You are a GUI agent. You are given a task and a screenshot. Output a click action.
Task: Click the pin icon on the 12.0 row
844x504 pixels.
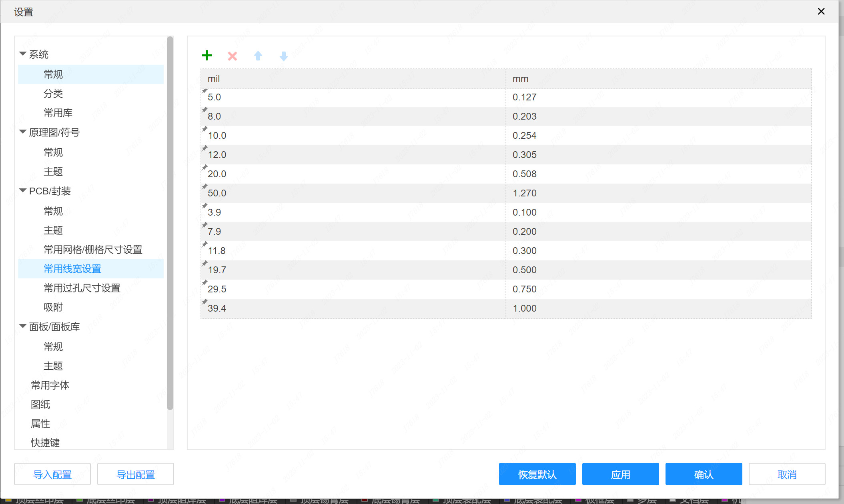pyautogui.click(x=204, y=148)
